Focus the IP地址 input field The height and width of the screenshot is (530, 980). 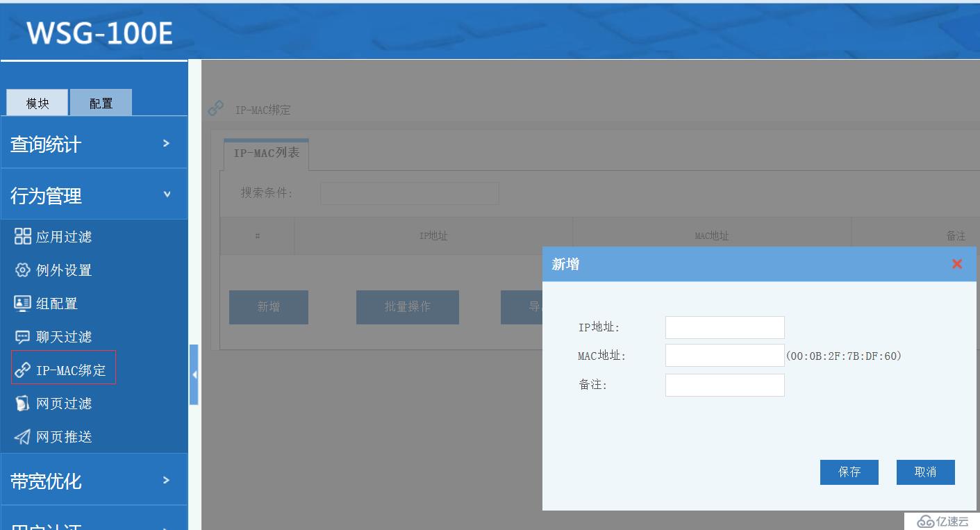(x=725, y=327)
